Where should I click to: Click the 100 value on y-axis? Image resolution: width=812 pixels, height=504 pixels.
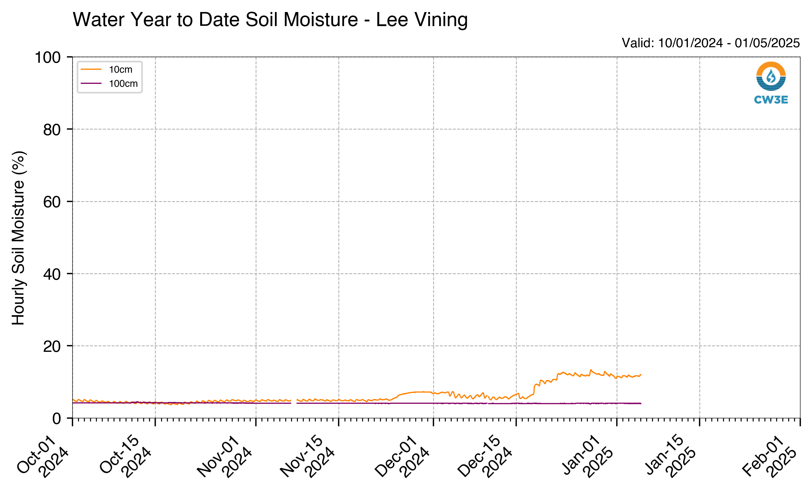point(48,57)
